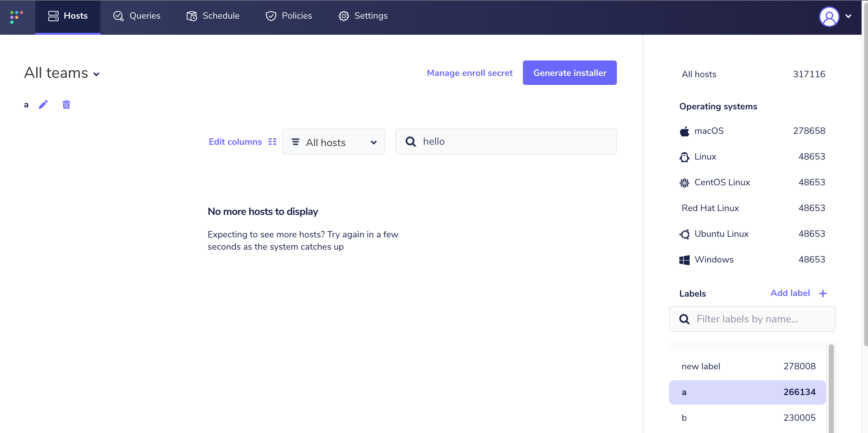Click the trash icon to delete label 'a'

tap(66, 104)
